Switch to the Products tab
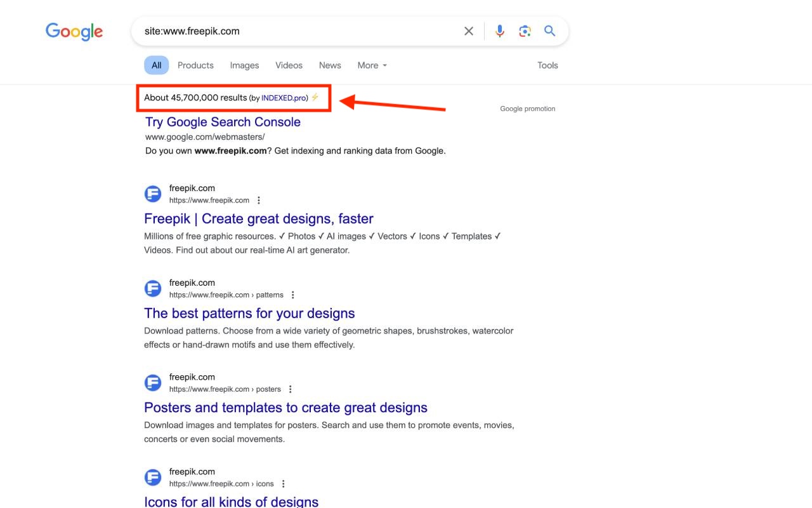Screen dimensions: 812x508 [x=195, y=65]
